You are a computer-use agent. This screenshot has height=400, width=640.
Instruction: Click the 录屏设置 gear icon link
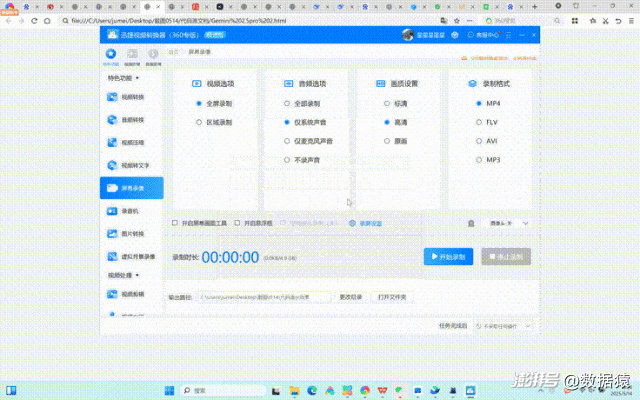coord(366,223)
